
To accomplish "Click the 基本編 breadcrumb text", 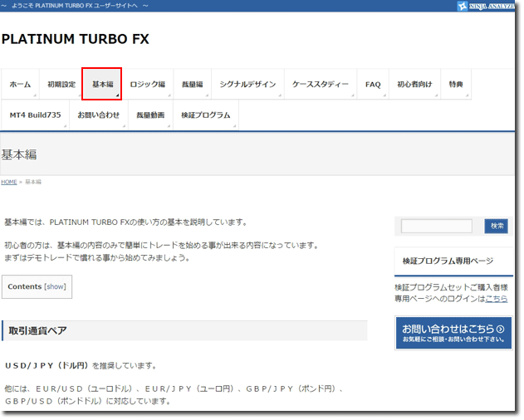I will [x=33, y=182].
